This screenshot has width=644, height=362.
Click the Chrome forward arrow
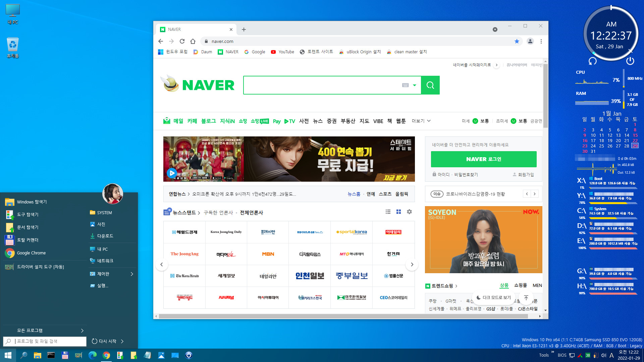coord(171,41)
